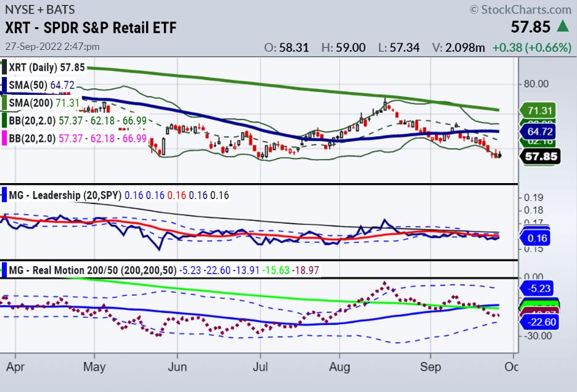Click the blue MG - Real Motion legend swatch

click(x=4, y=270)
